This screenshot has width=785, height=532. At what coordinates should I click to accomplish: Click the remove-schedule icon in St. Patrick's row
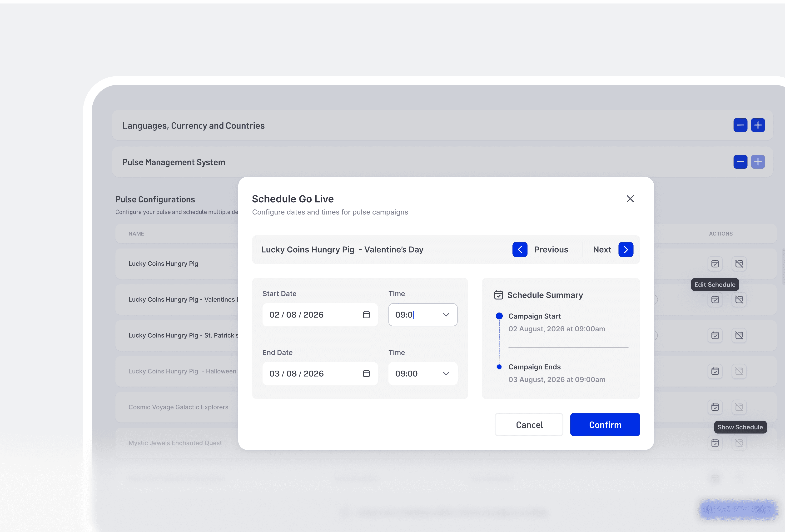[x=739, y=335]
